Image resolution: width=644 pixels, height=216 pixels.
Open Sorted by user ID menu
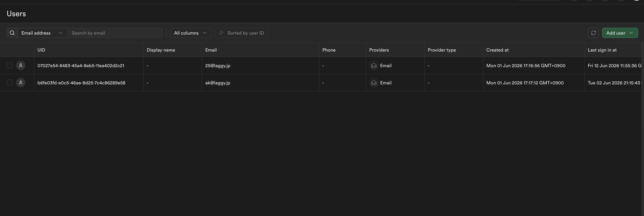coord(242,33)
